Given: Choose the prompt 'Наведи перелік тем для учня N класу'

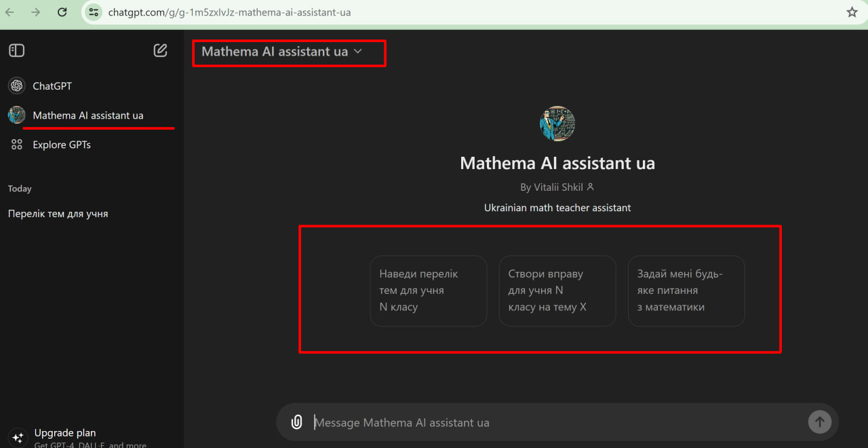Looking at the screenshot, I should [429, 291].
